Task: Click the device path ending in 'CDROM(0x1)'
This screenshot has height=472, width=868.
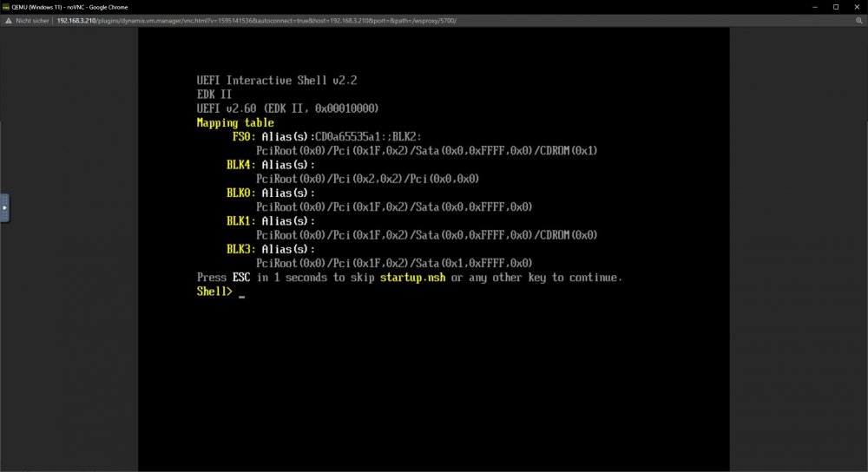Action: click(427, 151)
